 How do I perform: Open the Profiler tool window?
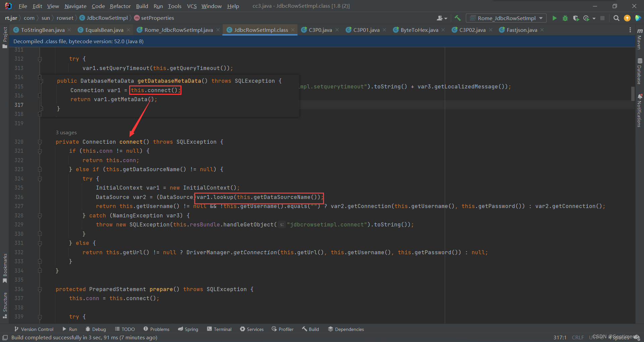pyautogui.click(x=282, y=329)
